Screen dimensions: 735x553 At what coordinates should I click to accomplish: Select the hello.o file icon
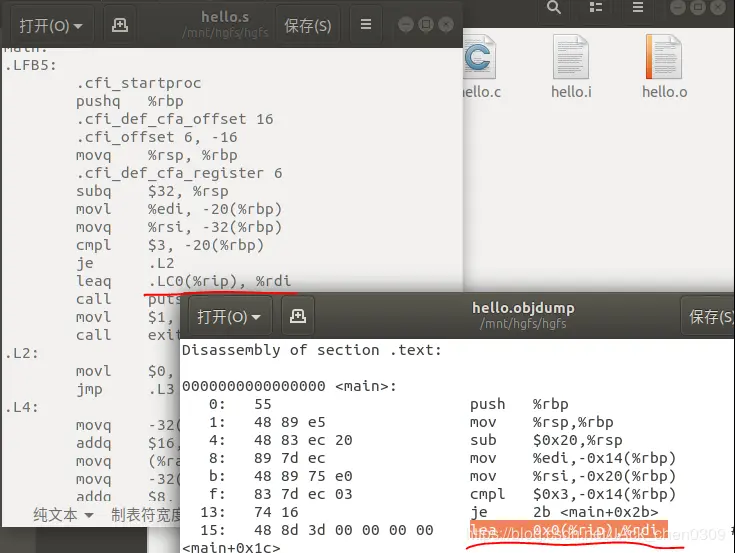click(x=664, y=57)
